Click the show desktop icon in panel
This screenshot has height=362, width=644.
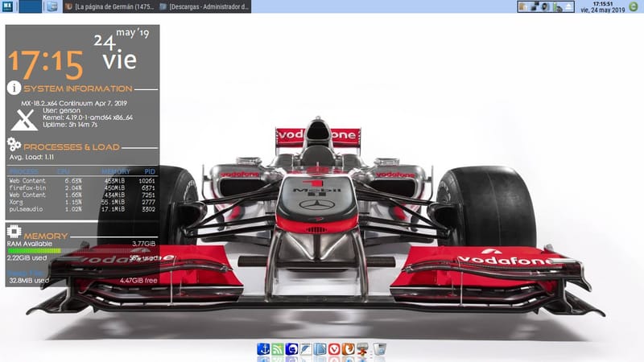pos(52,6)
